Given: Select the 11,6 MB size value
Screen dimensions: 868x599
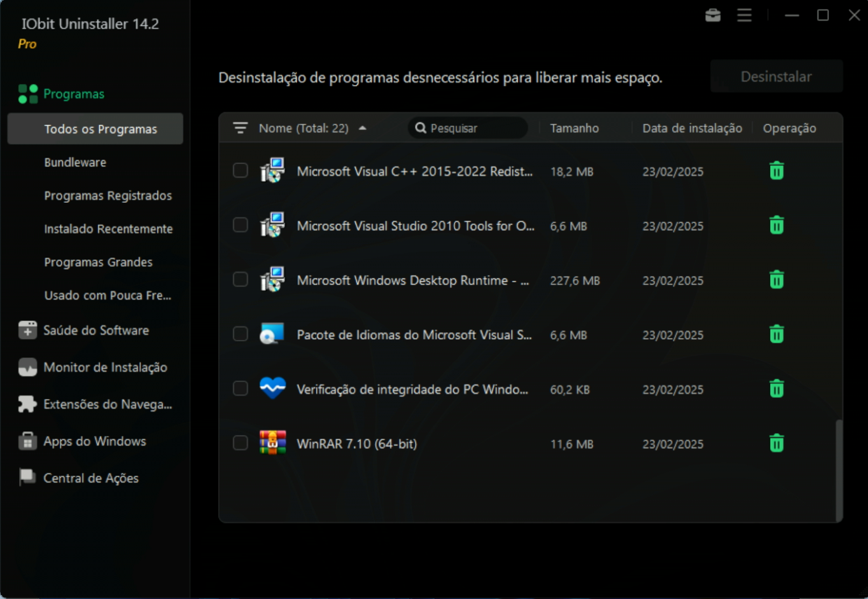Looking at the screenshot, I should pyautogui.click(x=572, y=444).
